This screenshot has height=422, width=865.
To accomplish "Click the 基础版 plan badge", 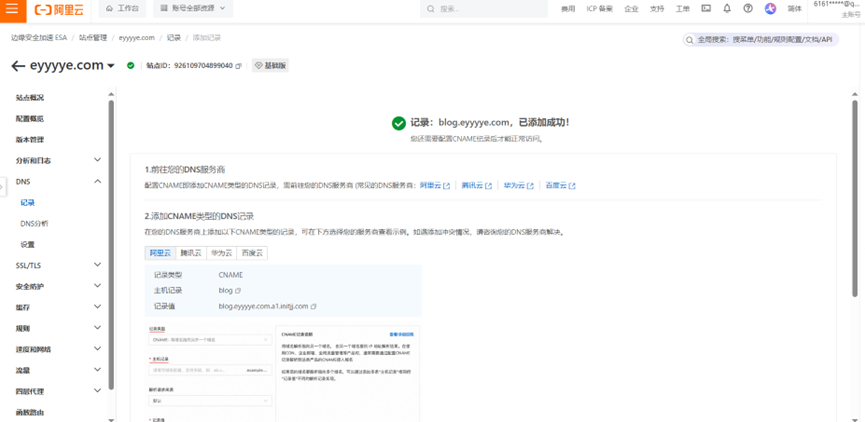I will pyautogui.click(x=270, y=65).
